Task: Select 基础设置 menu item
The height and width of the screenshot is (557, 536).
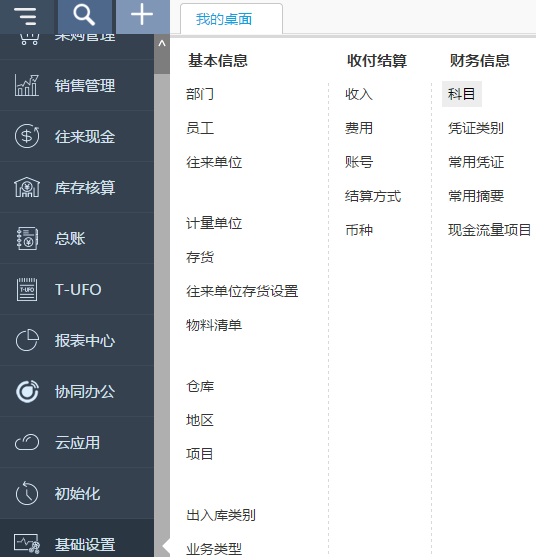Action: (85, 544)
